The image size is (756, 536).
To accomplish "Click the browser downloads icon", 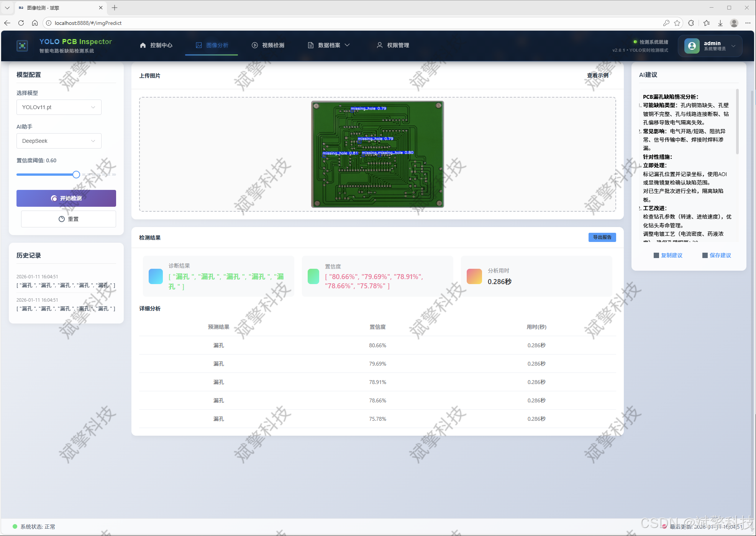I will (720, 23).
